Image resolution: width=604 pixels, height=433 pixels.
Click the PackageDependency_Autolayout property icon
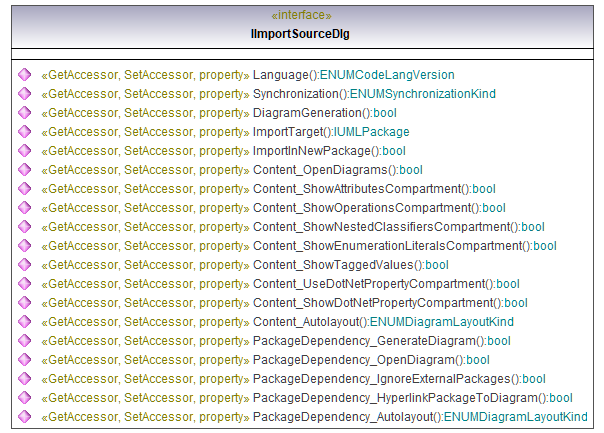[24, 417]
